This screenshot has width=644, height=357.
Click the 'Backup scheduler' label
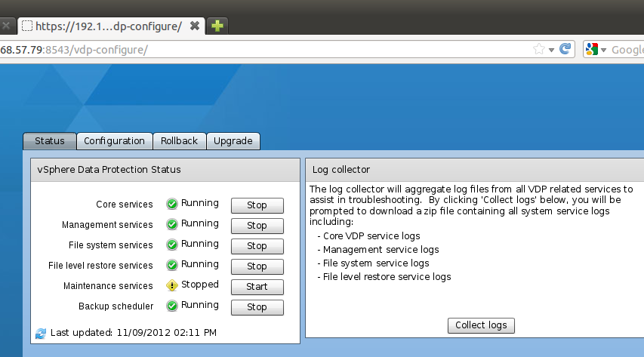point(116,306)
